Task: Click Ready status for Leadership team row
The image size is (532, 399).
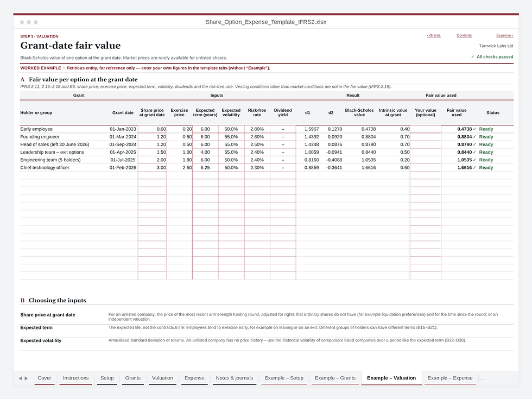Action: click(486, 153)
